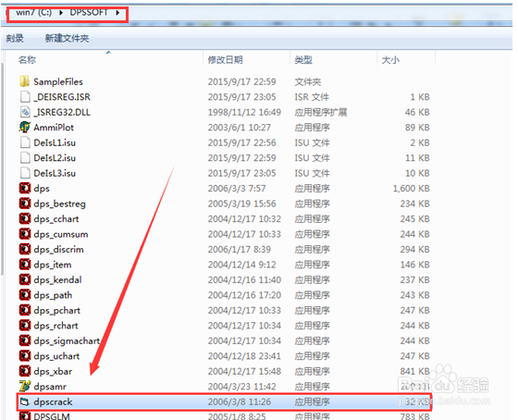The height and width of the screenshot is (420, 518).
Task: Select the file name AmmiPlot
Action: 54,128
